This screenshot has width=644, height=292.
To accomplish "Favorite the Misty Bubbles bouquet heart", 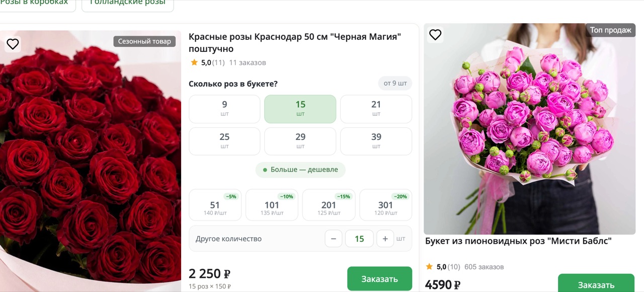I will 435,35.
